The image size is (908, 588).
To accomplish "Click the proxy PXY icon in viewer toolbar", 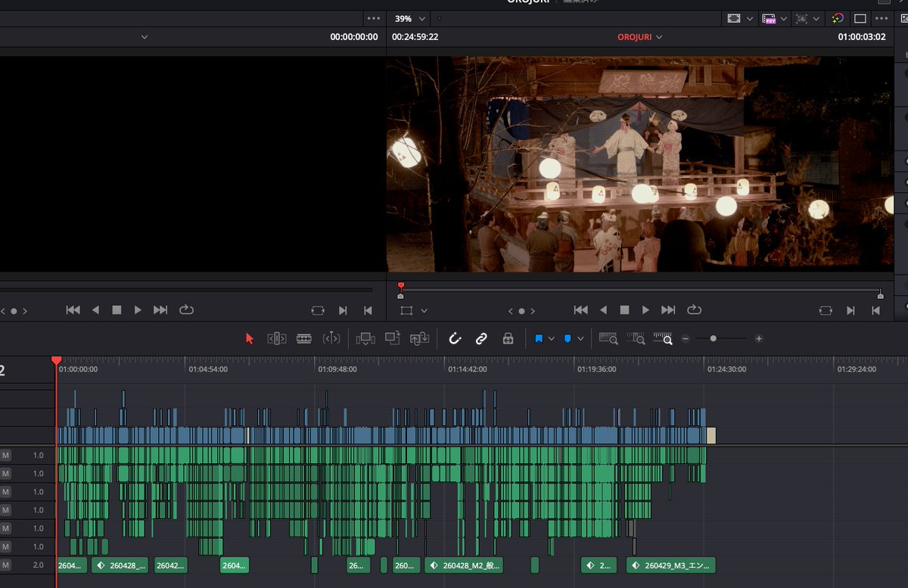I will pos(770,18).
